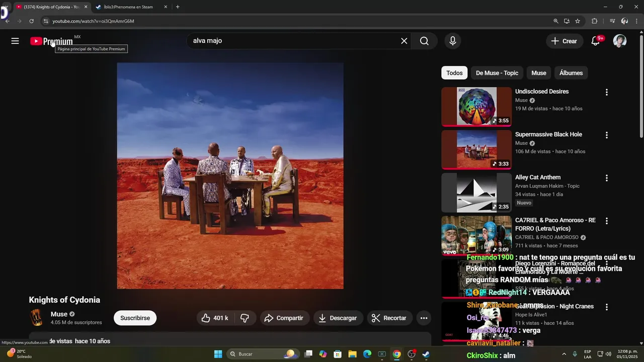Select the Muse filter chip

[x=539, y=73]
